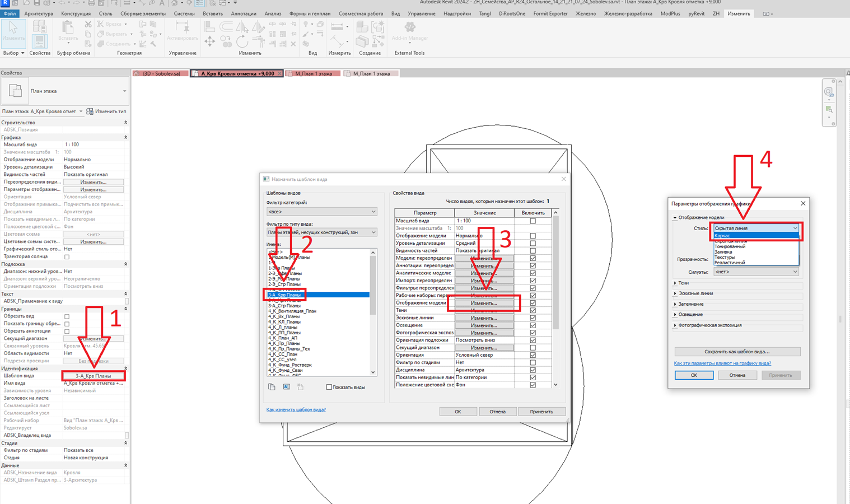Click the navigation wheel icon in view corner
The image size is (850, 504).
tap(829, 92)
